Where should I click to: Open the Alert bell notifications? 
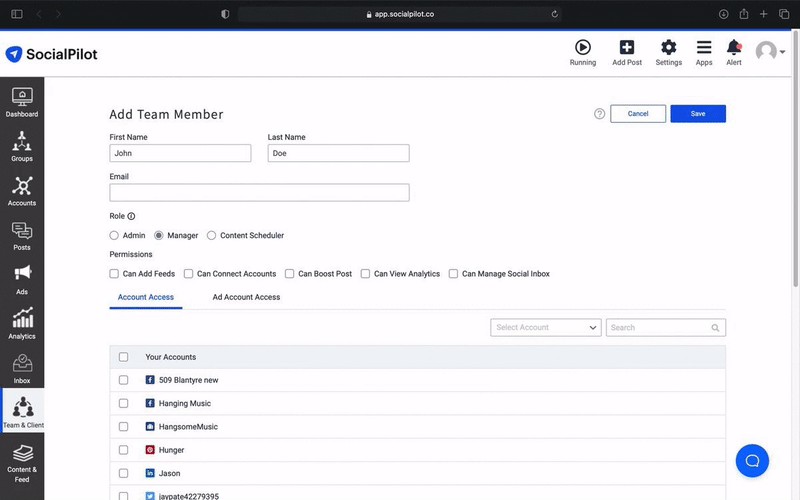(x=734, y=53)
